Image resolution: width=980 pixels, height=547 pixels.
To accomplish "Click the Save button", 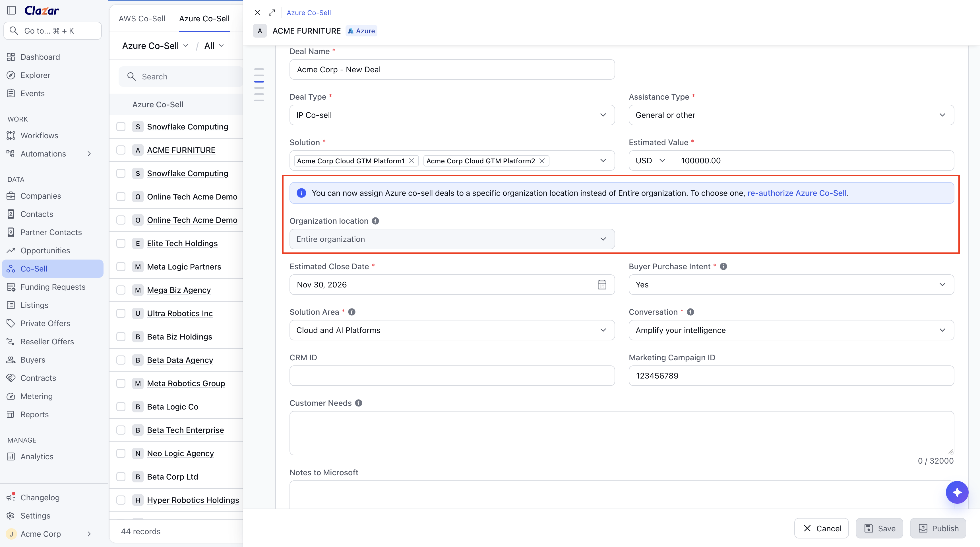I will pos(879,528).
